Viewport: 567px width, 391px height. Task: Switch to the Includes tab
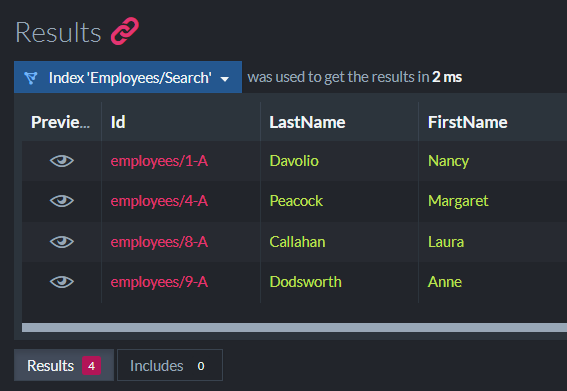click(x=170, y=365)
